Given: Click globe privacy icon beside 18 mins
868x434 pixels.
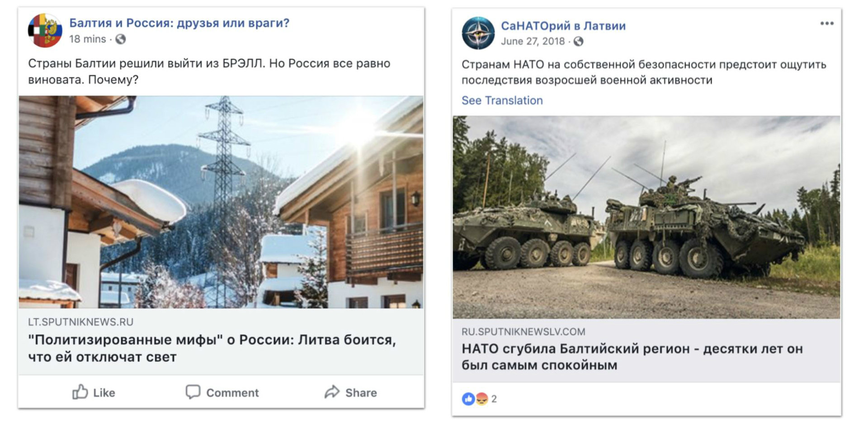Looking at the screenshot, I should (x=120, y=39).
